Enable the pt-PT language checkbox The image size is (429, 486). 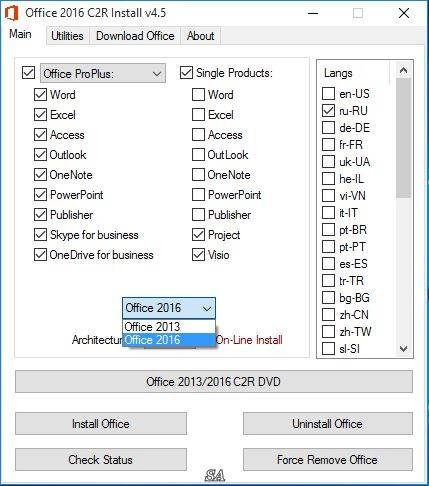[328, 247]
